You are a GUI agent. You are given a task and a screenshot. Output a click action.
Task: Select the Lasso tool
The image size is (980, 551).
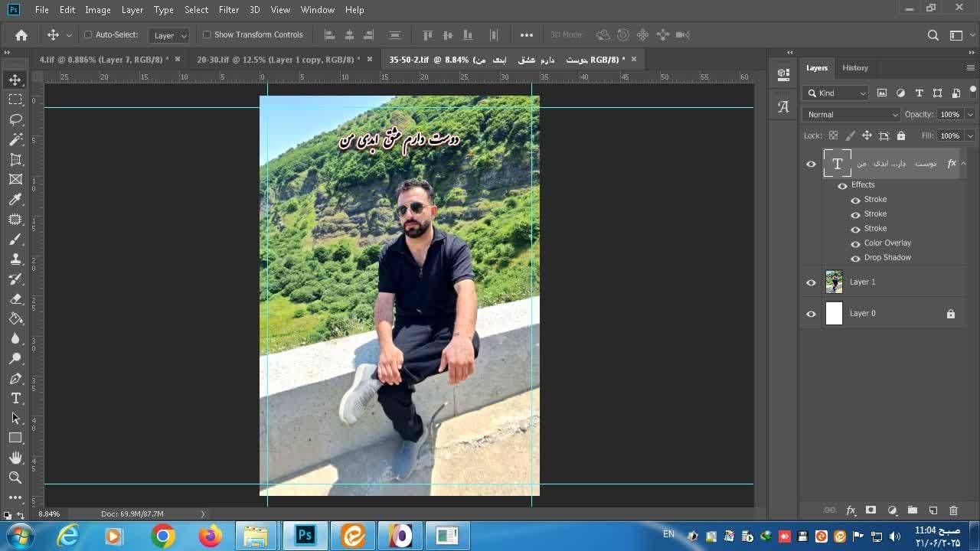pos(15,119)
